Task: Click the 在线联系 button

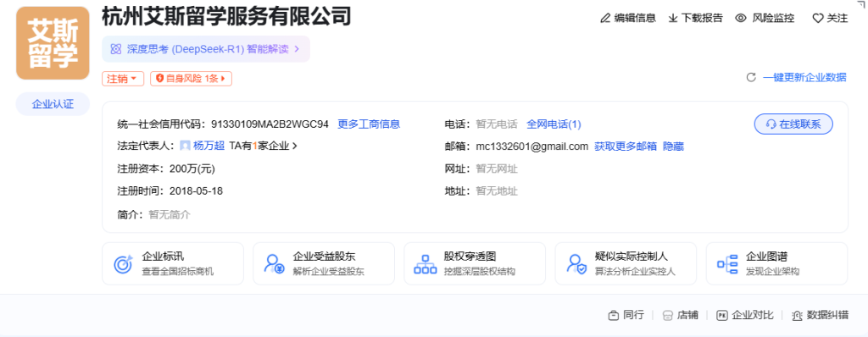Action: (793, 124)
